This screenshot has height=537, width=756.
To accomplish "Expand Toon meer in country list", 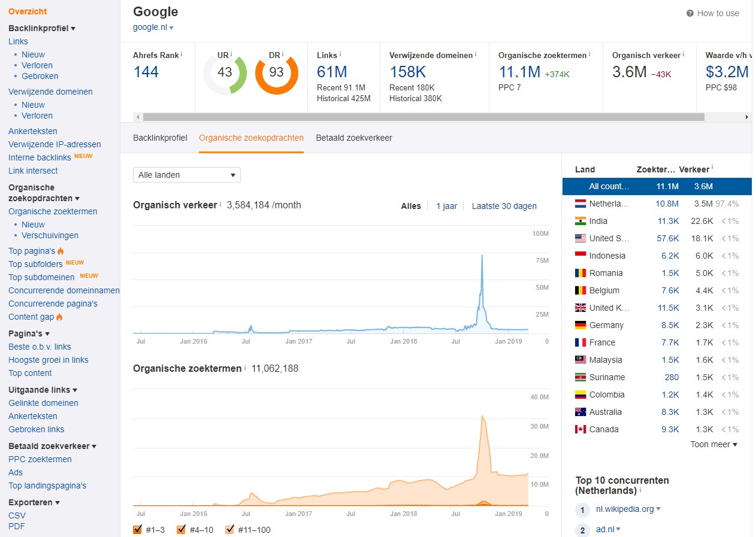I will 713,444.
